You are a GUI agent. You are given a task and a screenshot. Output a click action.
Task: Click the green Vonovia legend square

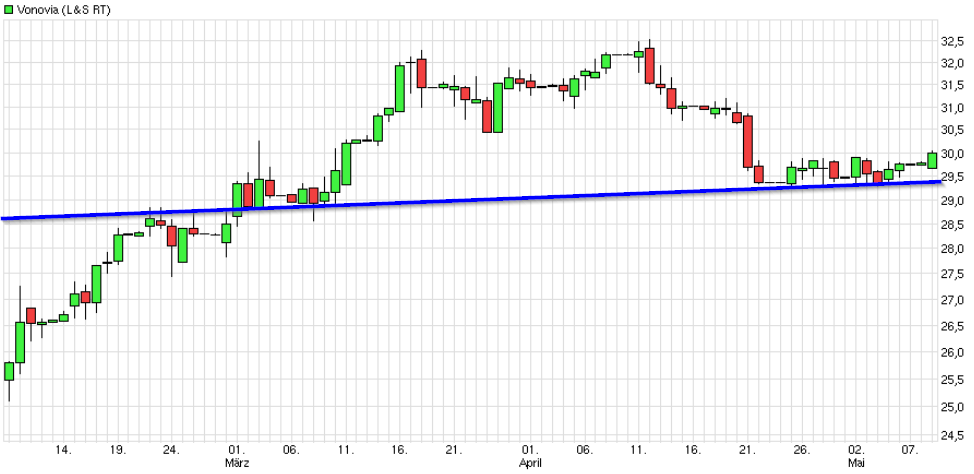point(8,9)
